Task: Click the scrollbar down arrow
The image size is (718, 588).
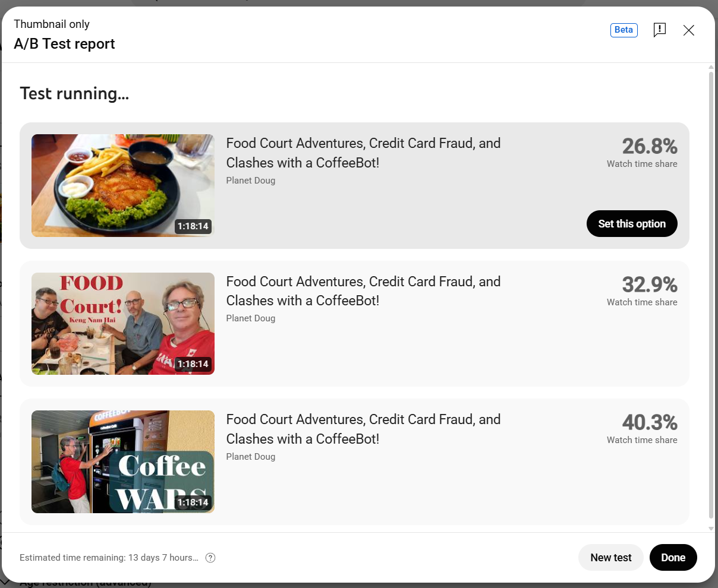Action: 711,528
